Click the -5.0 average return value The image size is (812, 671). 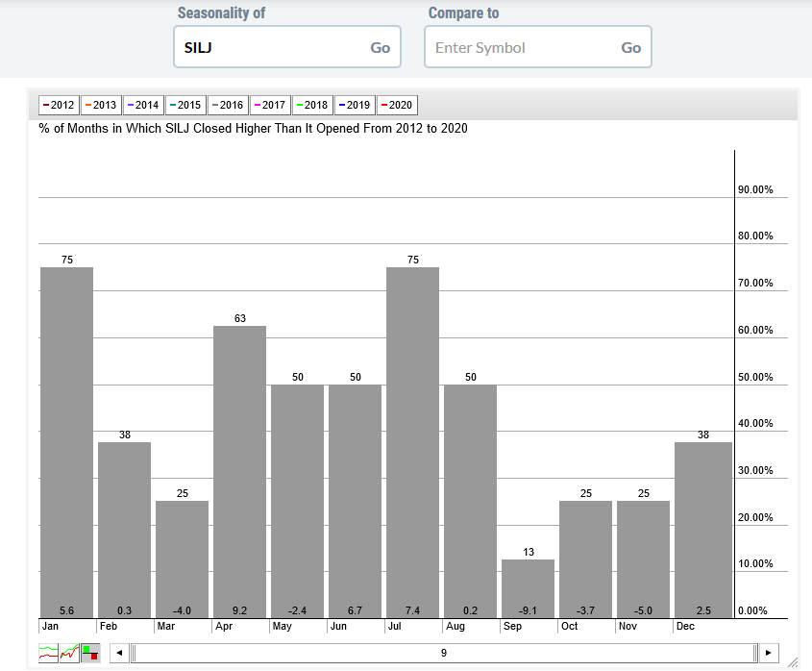643,610
